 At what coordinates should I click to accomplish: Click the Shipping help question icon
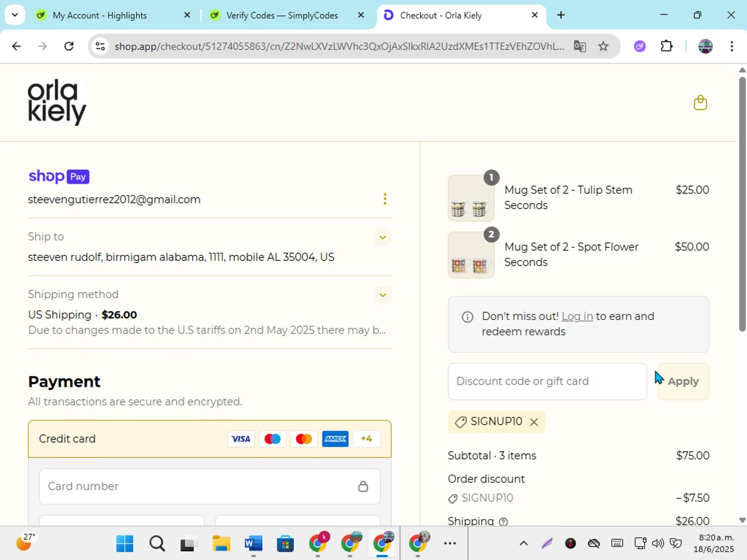(503, 521)
